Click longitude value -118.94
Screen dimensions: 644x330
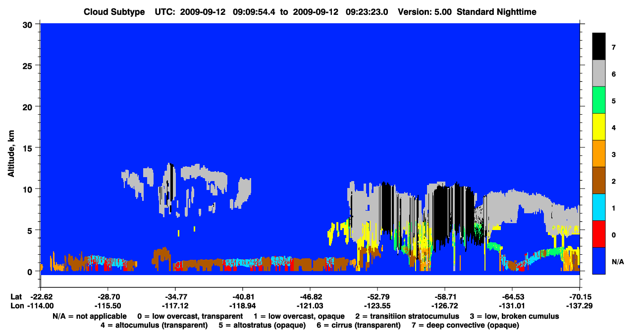(242, 306)
